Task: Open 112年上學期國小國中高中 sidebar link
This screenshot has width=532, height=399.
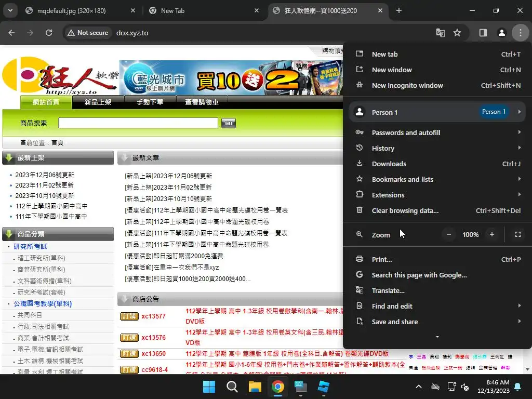Action: (51, 206)
